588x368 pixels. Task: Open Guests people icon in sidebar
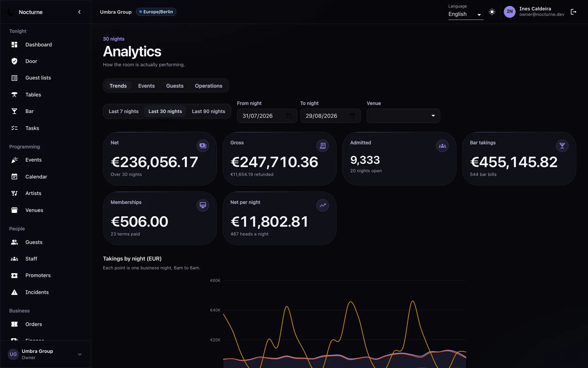point(14,242)
